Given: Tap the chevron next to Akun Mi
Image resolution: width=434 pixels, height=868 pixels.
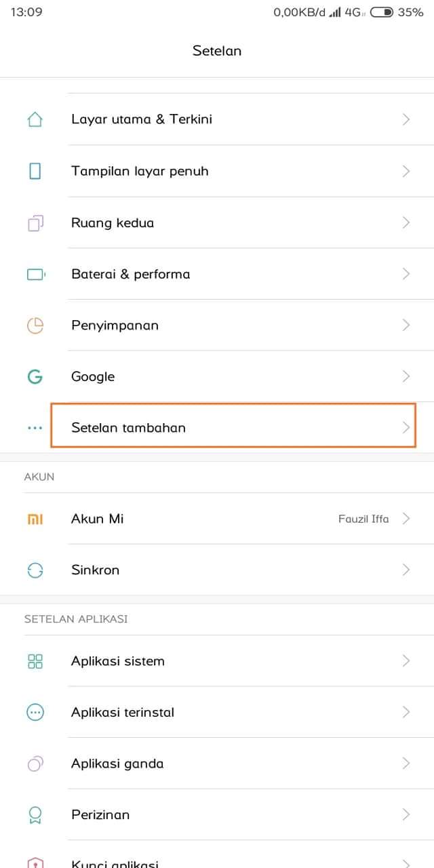Looking at the screenshot, I should [x=406, y=519].
